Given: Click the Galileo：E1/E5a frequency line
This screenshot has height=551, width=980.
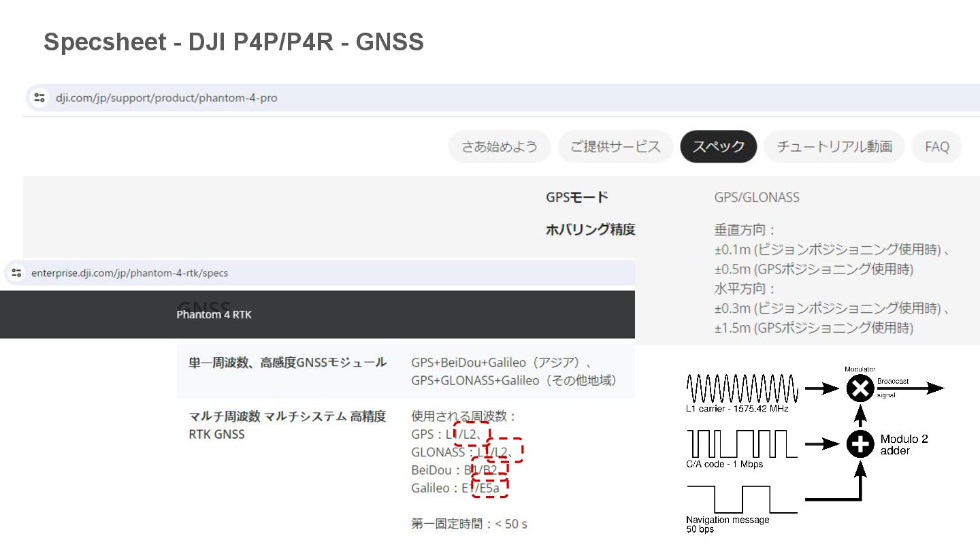Looking at the screenshot, I should (455, 488).
